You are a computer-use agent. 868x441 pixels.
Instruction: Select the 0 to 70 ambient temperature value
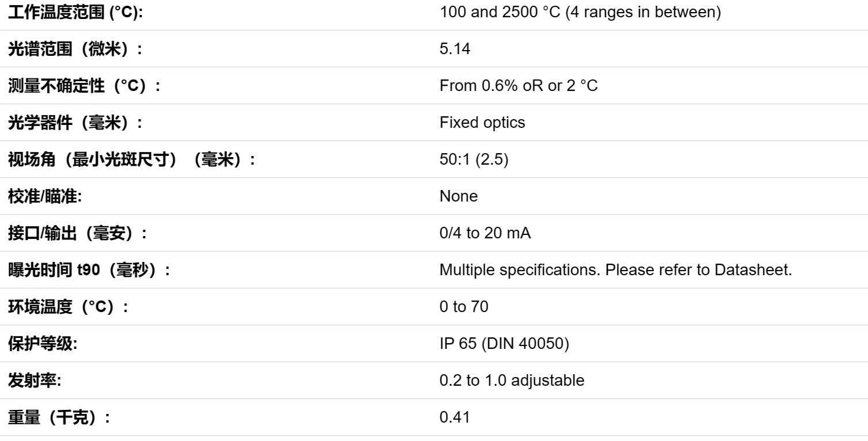(464, 307)
